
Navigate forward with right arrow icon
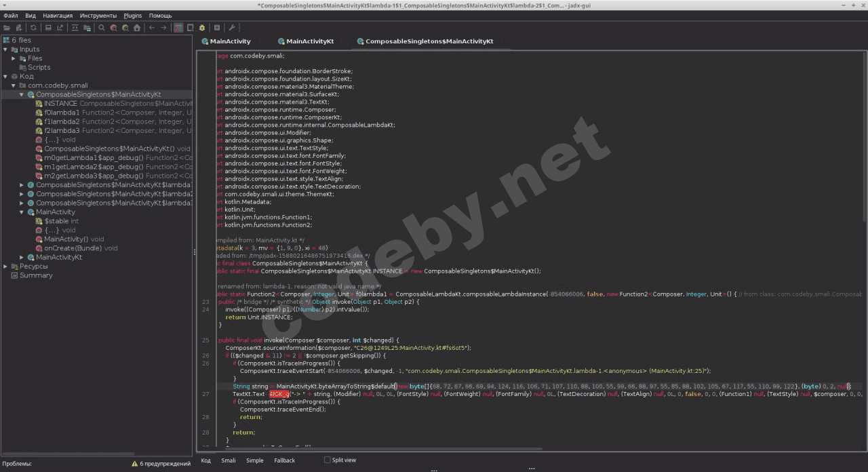tap(164, 28)
